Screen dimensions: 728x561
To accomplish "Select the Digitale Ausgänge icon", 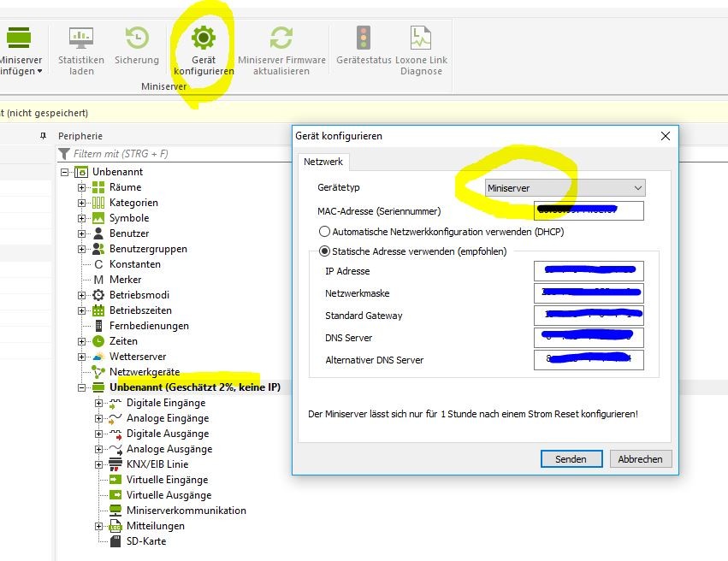I will click(115, 434).
